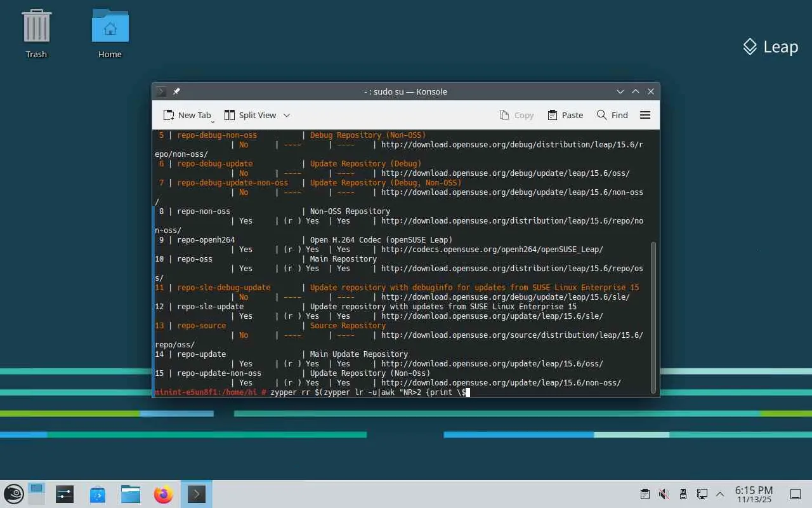Click the 'Open H.264 Codec (openSUSE Leap)' text

pyautogui.click(x=381, y=240)
